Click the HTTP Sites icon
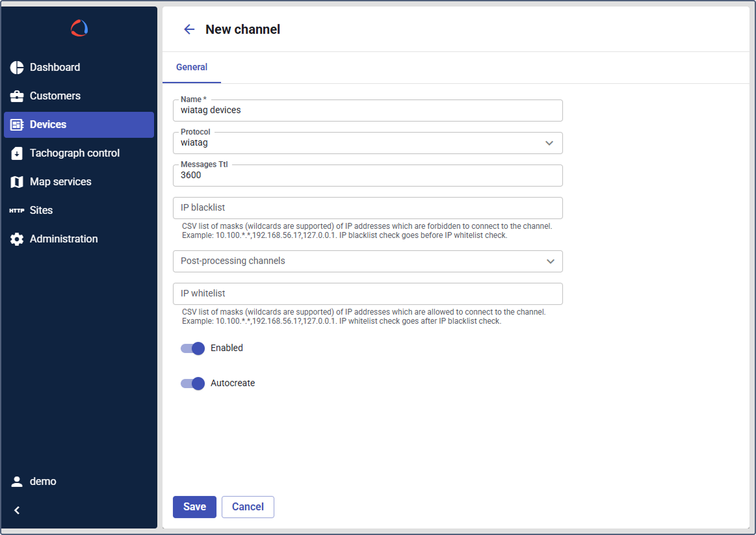 (17, 211)
